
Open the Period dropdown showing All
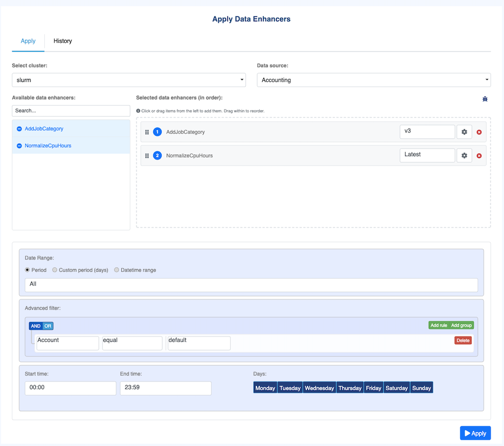coord(251,285)
